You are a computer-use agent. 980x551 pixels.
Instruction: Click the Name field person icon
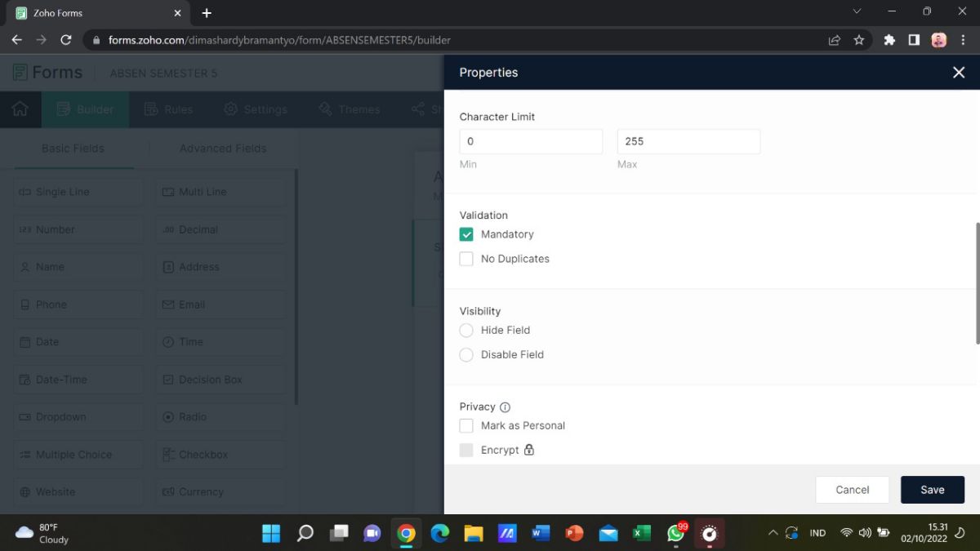coord(25,267)
